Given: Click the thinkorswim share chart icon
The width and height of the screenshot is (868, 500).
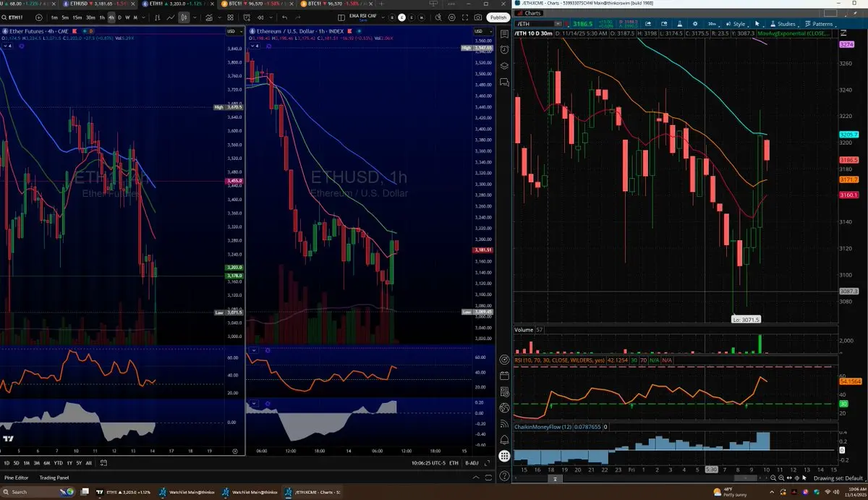Looking at the screenshot, I should coord(648,23).
